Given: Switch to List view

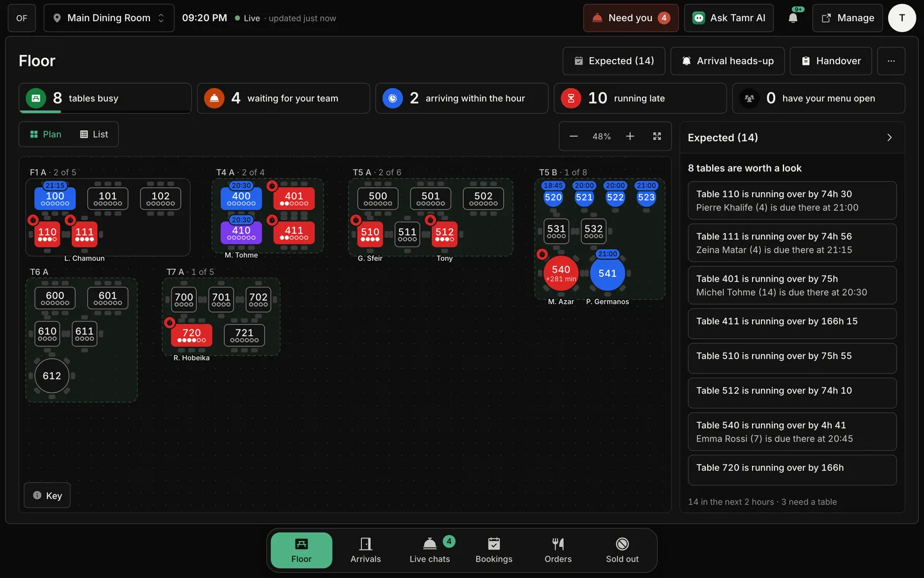Looking at the screenshot, I should tap(94, 134).
